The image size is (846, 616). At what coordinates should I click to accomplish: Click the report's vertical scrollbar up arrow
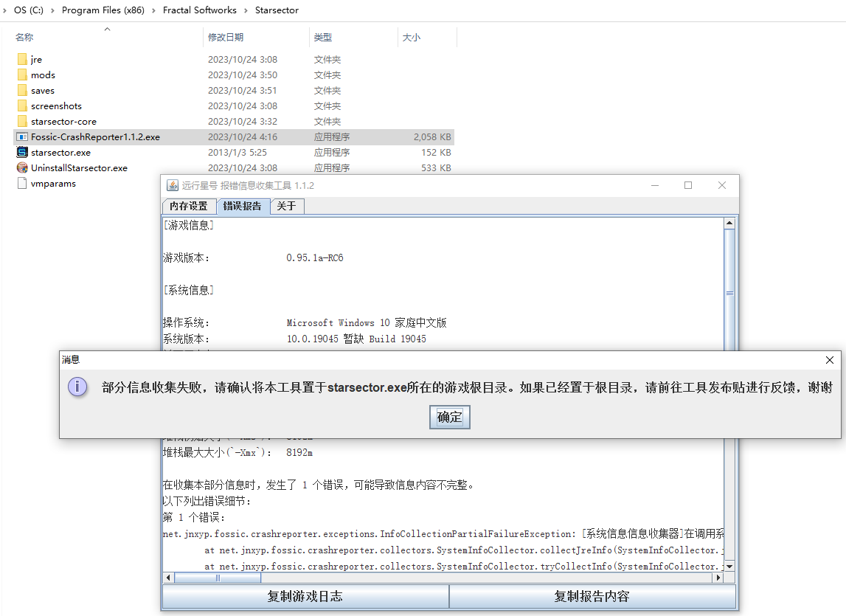(729, 224)
